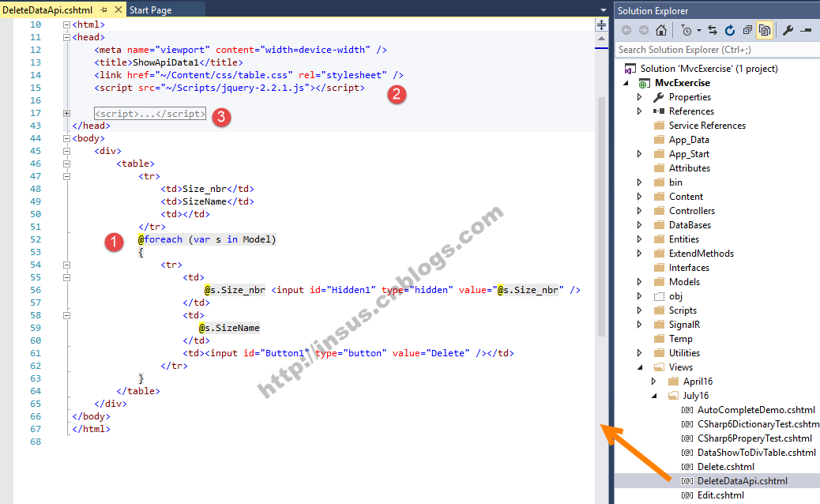Expand the collapsed script block at line 17
This screenshot has height=504, width=820.
tap(66, 113)
